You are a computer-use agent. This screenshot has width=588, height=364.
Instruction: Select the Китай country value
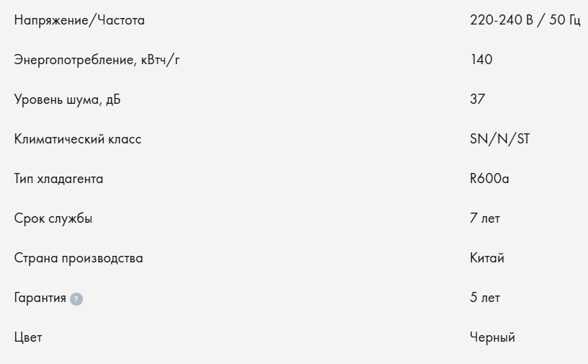pos(487,258)
